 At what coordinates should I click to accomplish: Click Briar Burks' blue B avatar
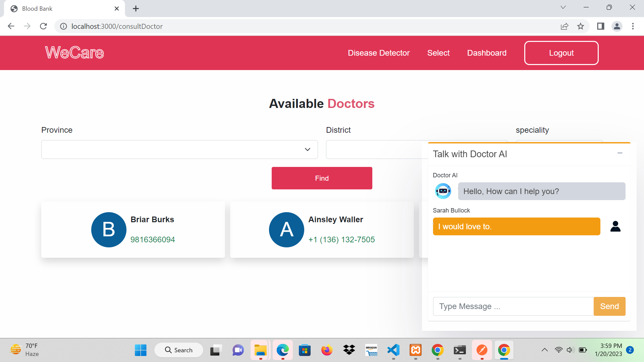click(109, 230)
